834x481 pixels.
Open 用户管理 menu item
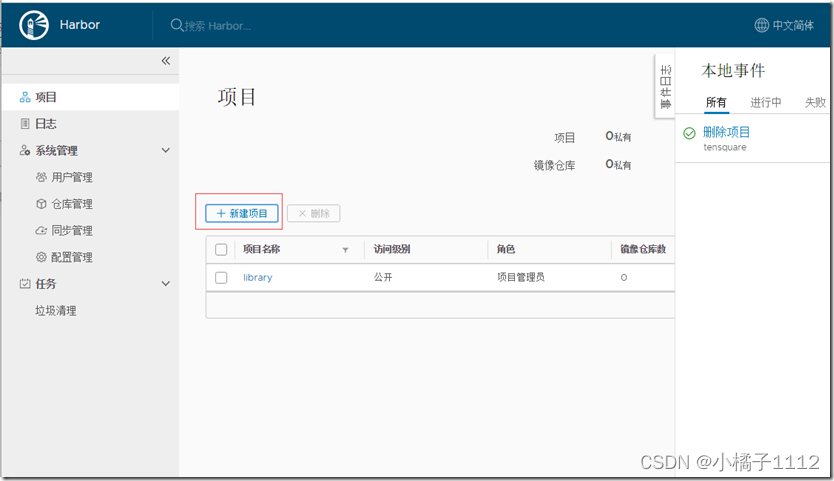72,177
